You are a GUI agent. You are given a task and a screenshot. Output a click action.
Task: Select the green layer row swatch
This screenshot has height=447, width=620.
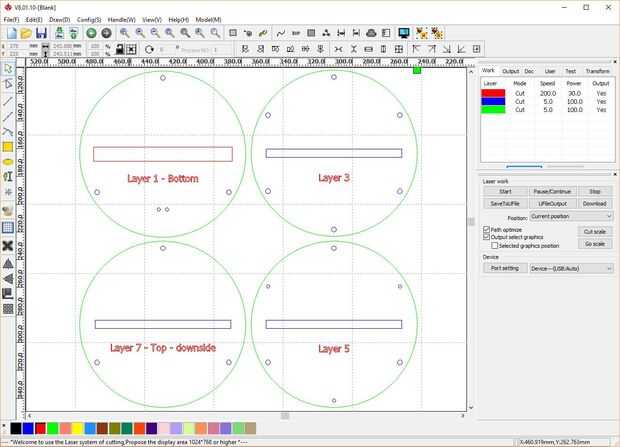[493, 110]
